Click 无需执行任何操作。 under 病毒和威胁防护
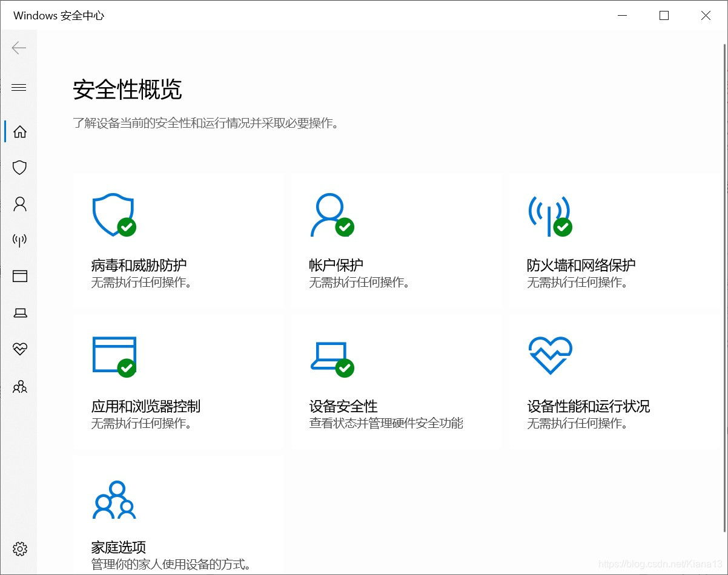Image resolution: width=728 pixels, height=575 pixels. click(141, 282)
